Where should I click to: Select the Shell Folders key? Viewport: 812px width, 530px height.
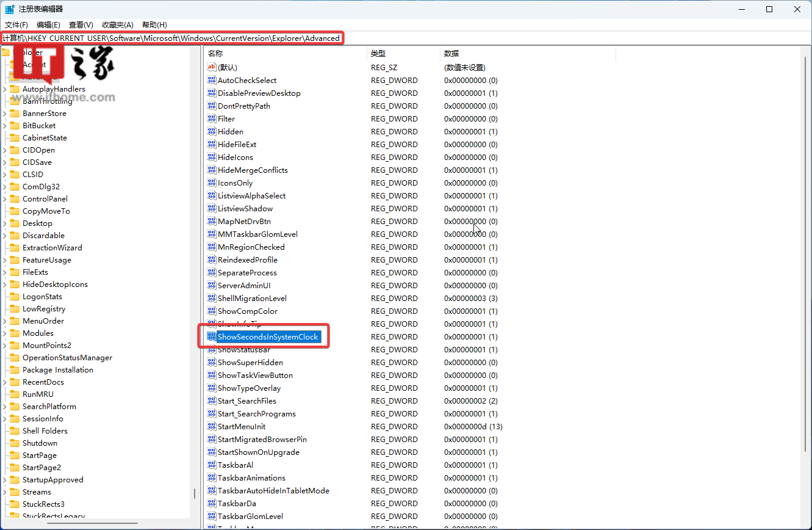point(45,430)
